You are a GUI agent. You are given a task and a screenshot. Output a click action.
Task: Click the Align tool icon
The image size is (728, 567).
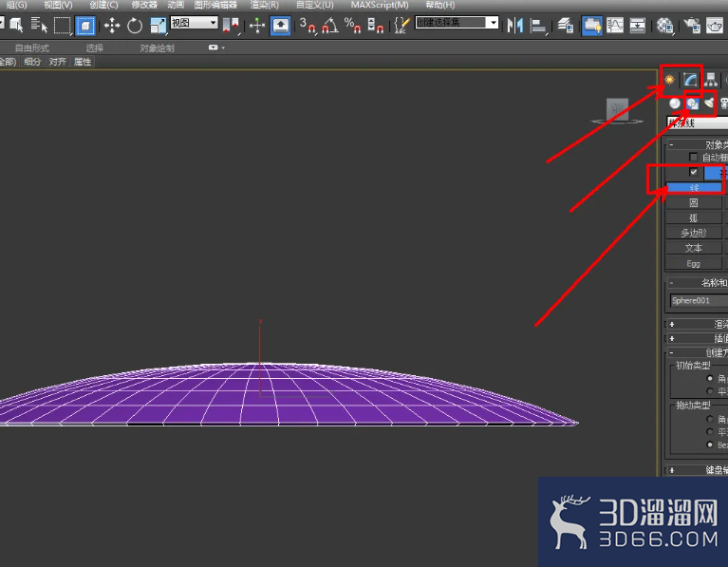pyautogui.click(x=537, y=25)
